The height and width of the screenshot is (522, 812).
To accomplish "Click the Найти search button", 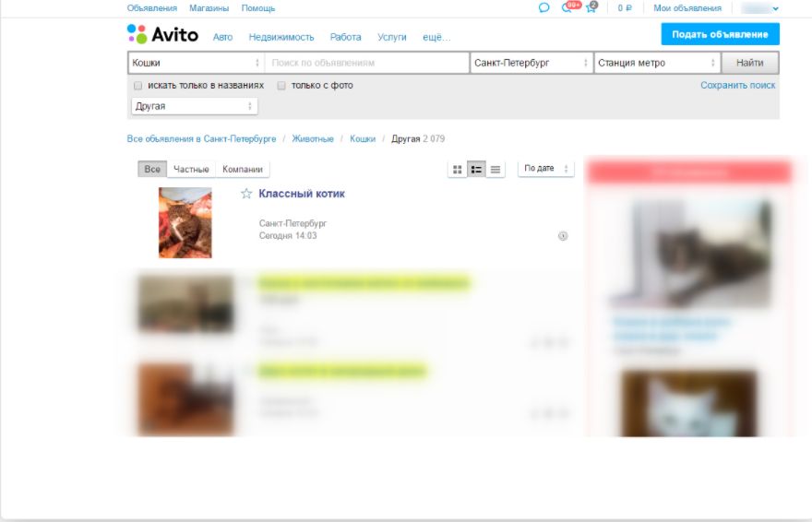I will point(750,63).
